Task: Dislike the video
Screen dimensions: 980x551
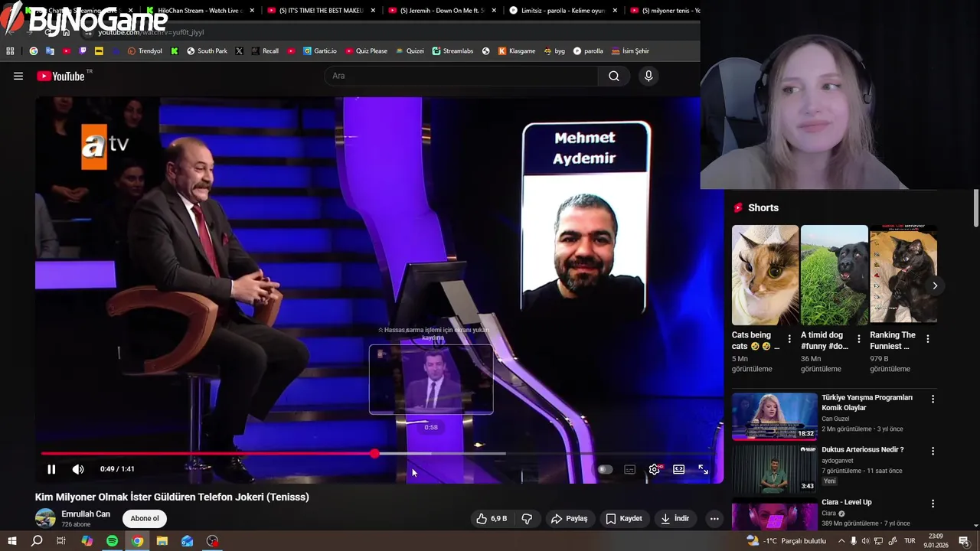Action: pos(527,518)
